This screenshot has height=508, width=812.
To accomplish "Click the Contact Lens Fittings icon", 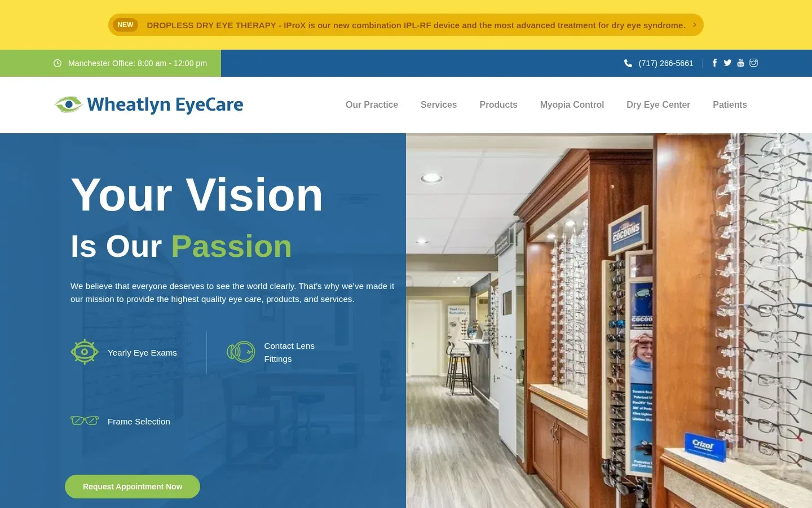I will (x=241, y=352).
